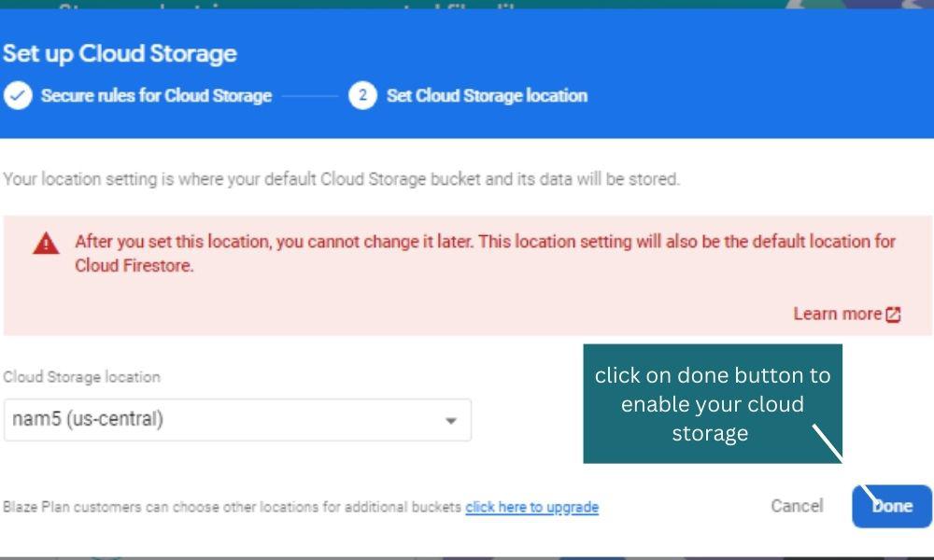Click the dropdown caret on the location selector

tap(452, 420)
